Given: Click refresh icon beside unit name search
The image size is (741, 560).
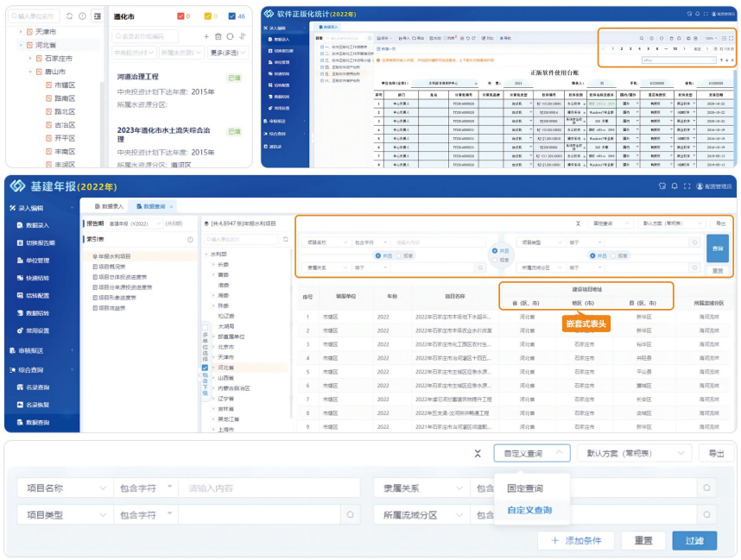Looking at the screenshot, I should pos(69,16).
